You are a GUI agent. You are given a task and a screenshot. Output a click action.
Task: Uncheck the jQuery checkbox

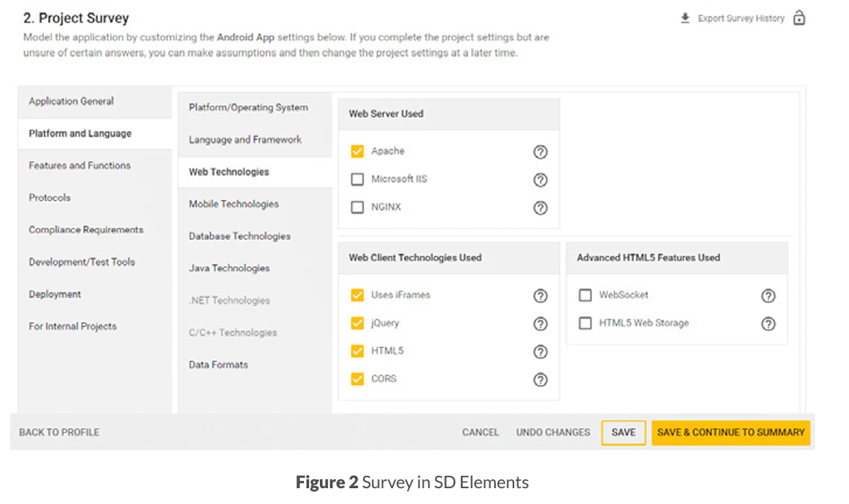pos(357,323)
